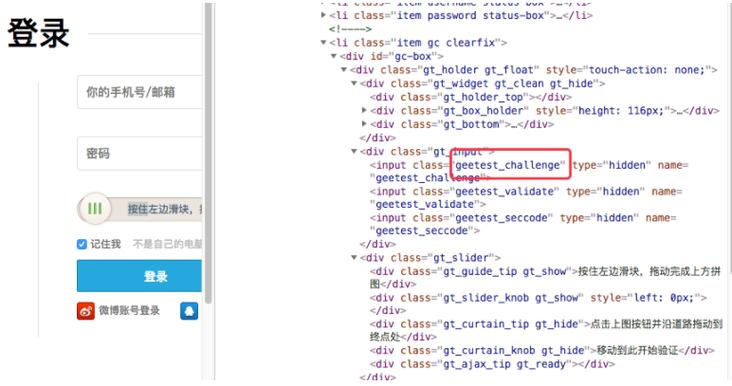732x386 pixels.
Task: Select the geetest_seccode input element line
Action: click(523, 224)
